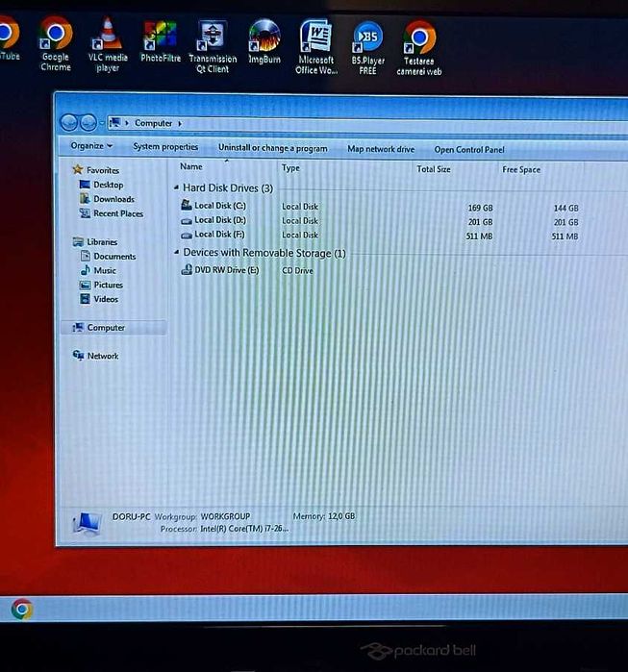Sort by the Total Size column header
This screenshot has height=672, width=628.
tap(434, 169)
